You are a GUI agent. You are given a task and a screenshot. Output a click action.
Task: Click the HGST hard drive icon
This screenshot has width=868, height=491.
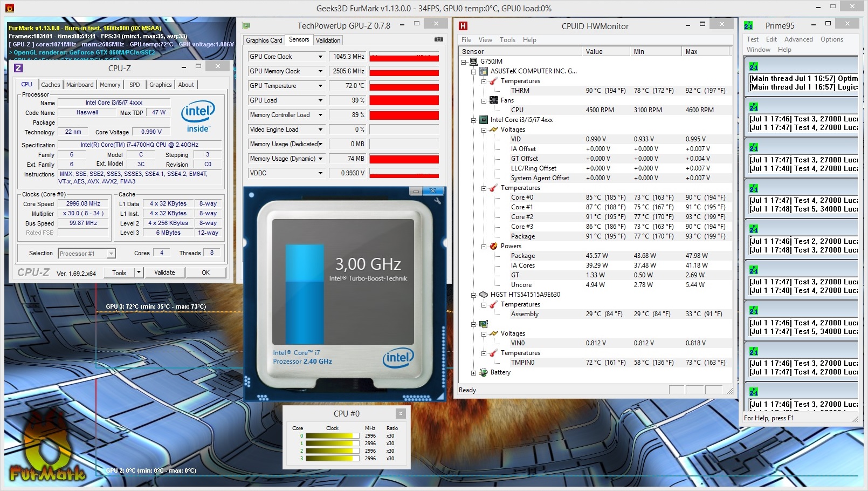(484, 295)
